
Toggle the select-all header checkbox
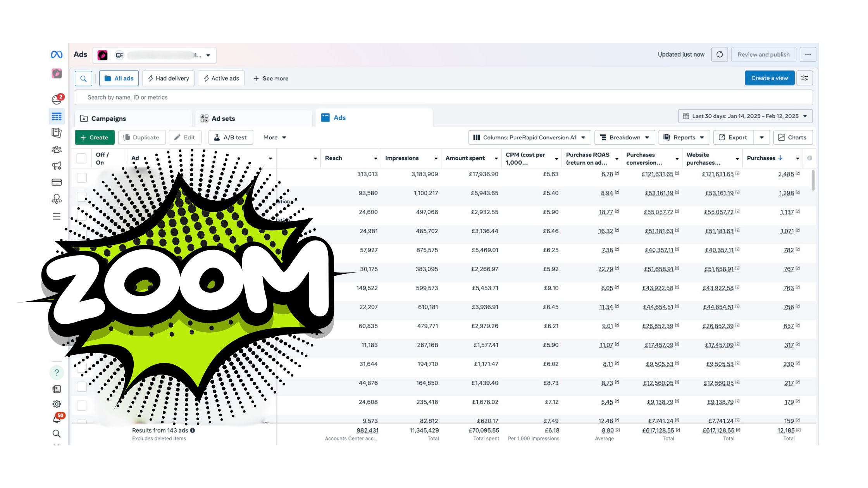[81, 158]
